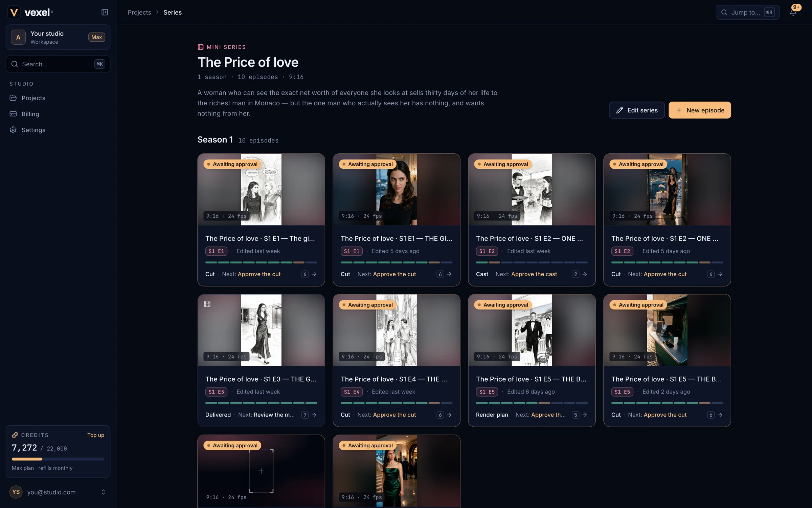Click the S1 E4 episode tag

[x=352, y=391]
